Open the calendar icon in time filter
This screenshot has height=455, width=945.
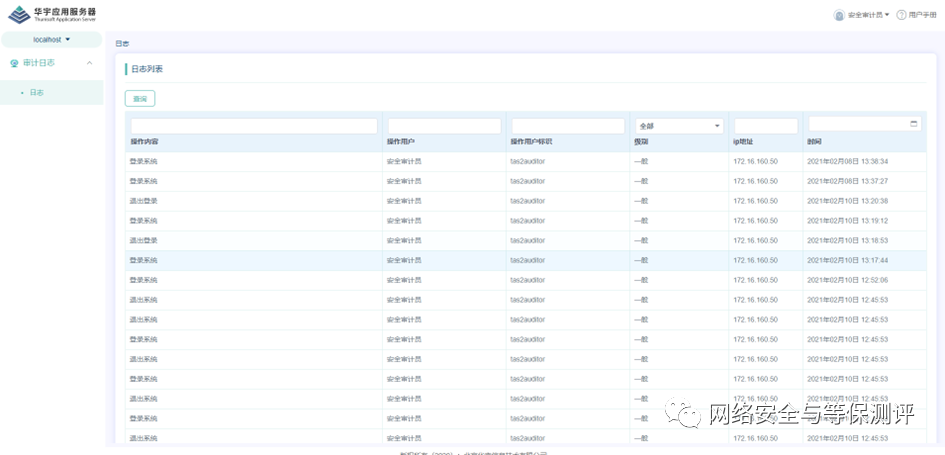coord(914,124)
